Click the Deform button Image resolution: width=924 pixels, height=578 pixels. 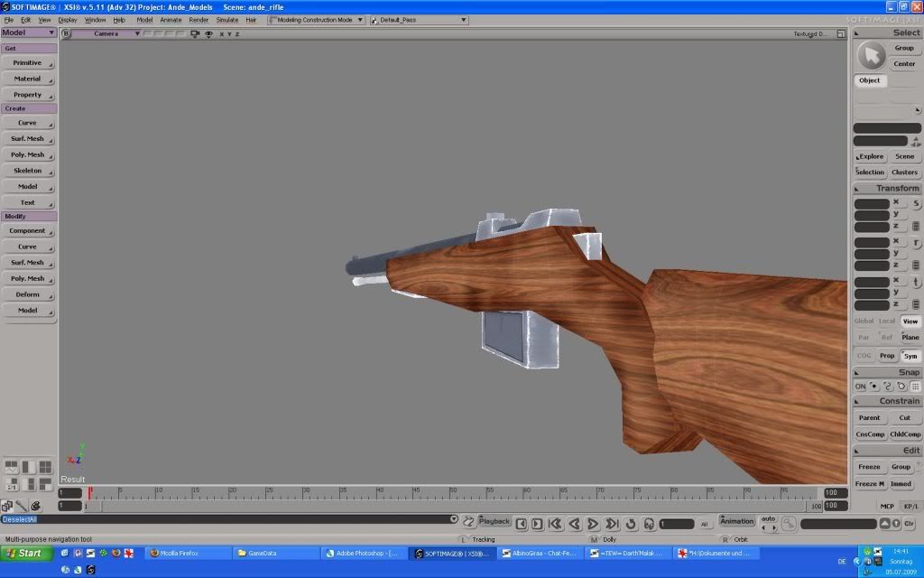tap(28, 295)
